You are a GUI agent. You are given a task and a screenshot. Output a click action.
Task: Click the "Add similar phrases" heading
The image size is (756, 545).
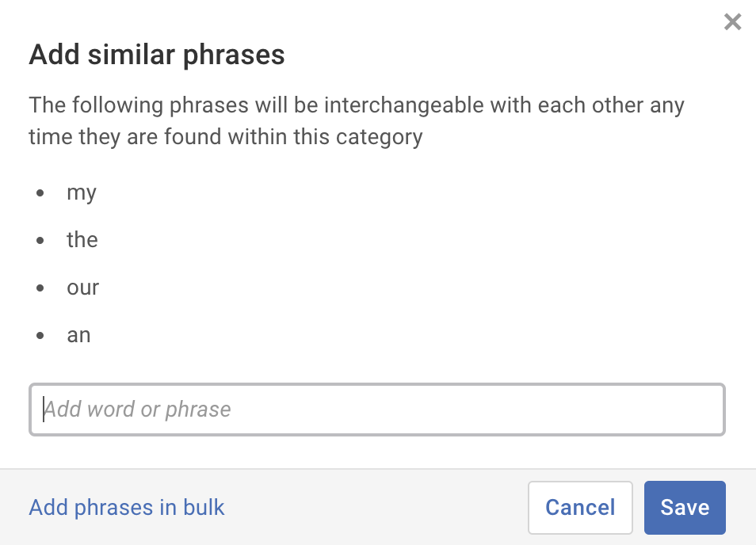pos(157,55)
